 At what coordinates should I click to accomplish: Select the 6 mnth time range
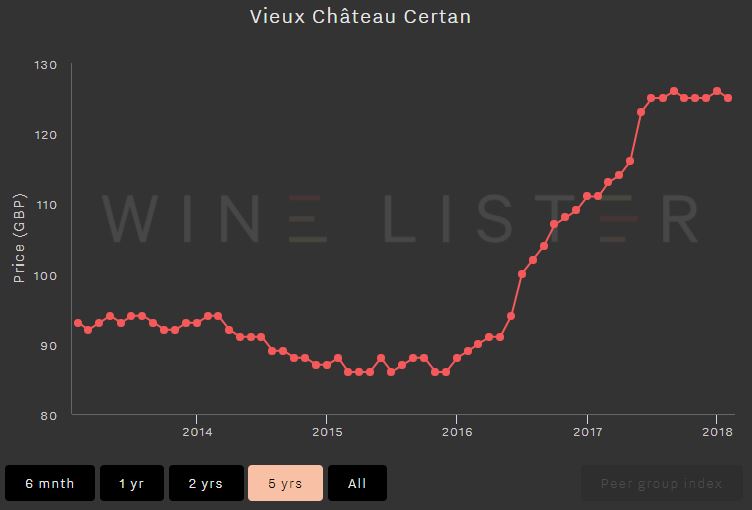[50, 483]
